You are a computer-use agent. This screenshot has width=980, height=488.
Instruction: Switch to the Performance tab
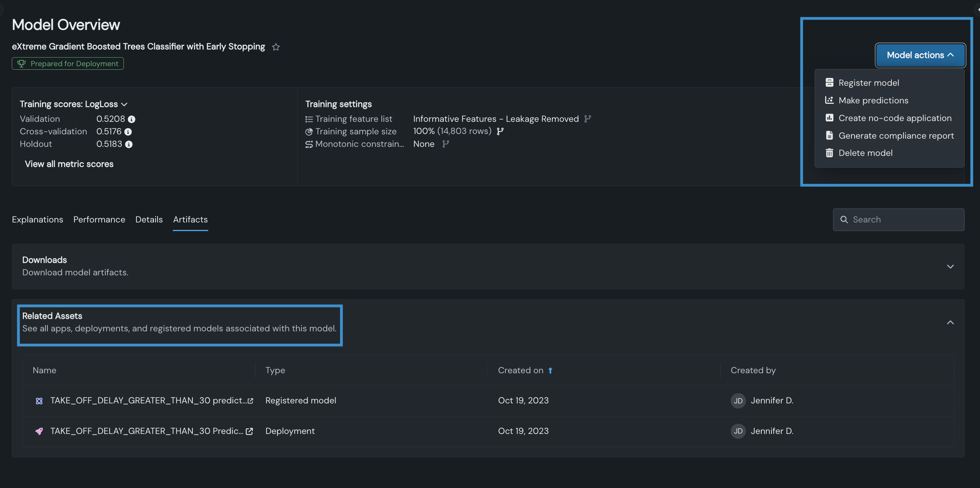click(99, 220)
